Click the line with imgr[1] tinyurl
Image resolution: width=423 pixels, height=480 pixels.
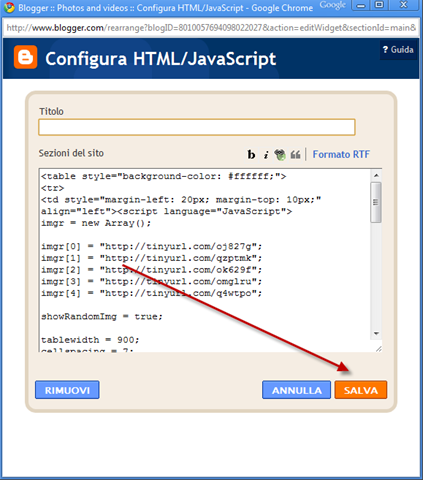152,258
